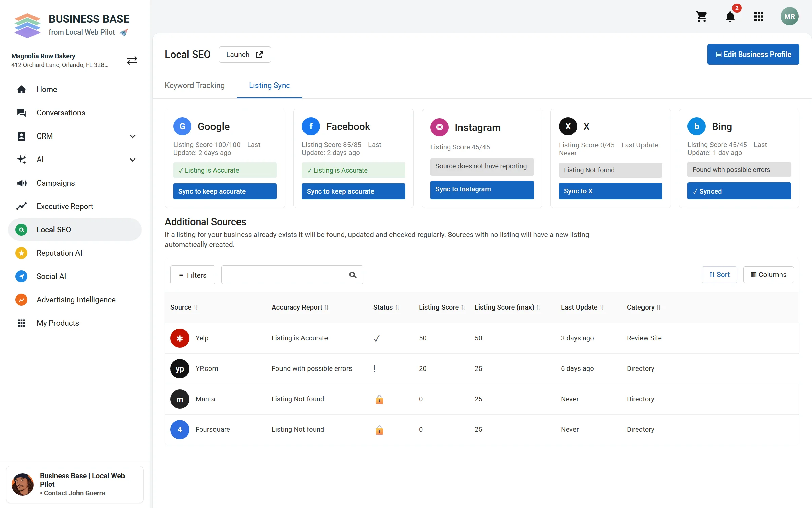Sort table by Listing Score (max)
The width and height of the screenshot is (812, 508).
(507, 307)
